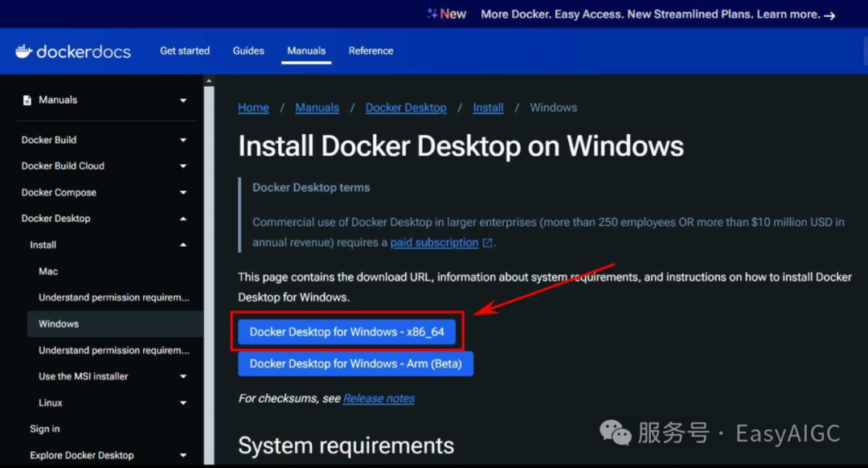Image resolution: width=868 pixels, height=468 pixels.
Task: Expand the Linux section arrow
Action: [183, 403]
